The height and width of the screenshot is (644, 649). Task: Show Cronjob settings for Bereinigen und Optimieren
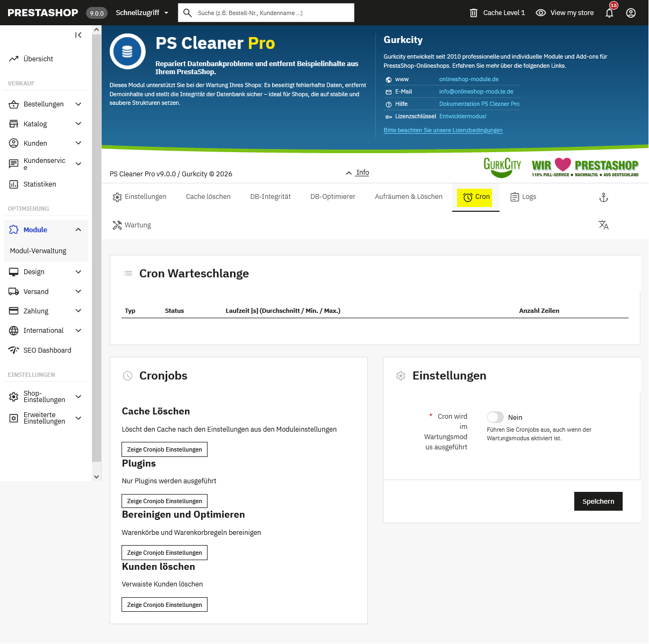tap(165, 553)
